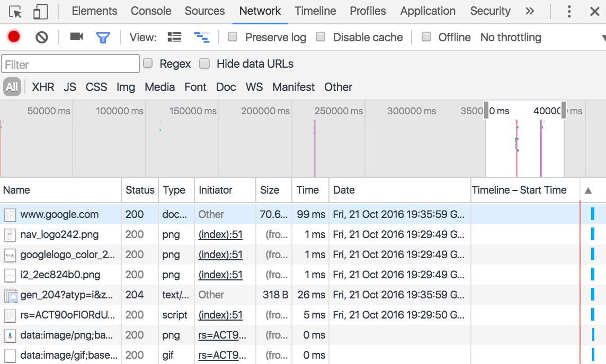Click the sort arrow on the Timeline column
Screen dimensions: 606x364
click(588, 190)
